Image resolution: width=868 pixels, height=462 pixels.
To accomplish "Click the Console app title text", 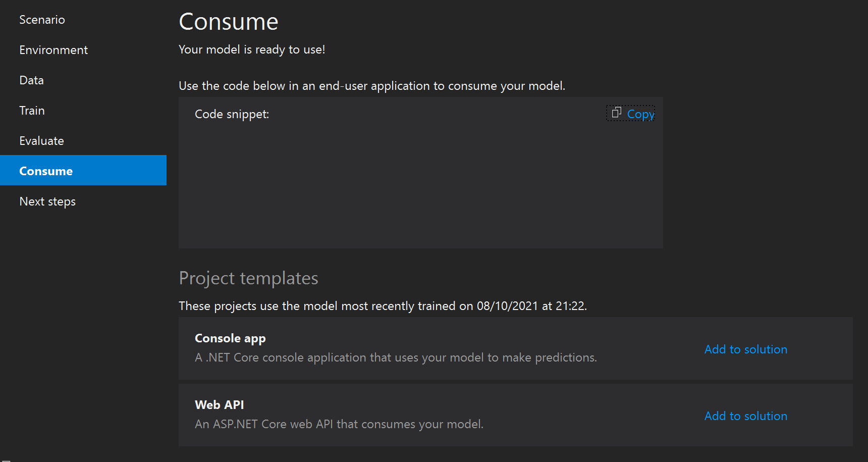I will pos(230,338).
